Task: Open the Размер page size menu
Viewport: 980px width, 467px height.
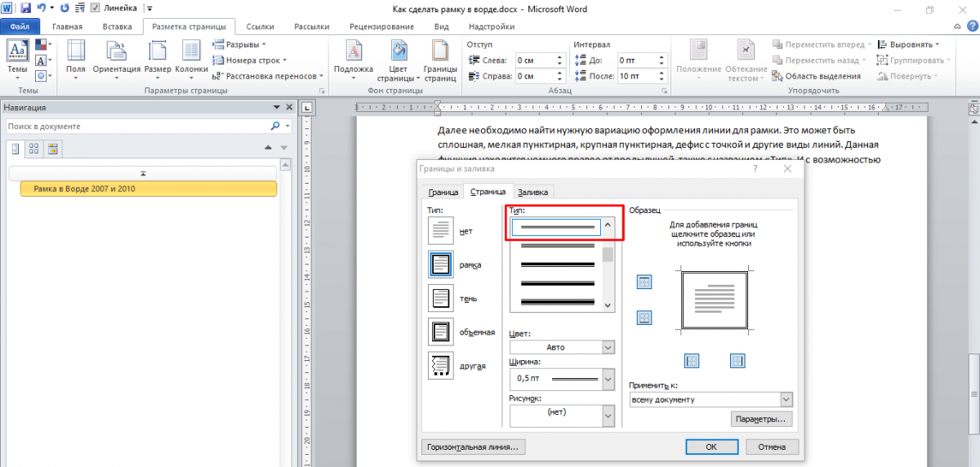Action: coord(158,58)
